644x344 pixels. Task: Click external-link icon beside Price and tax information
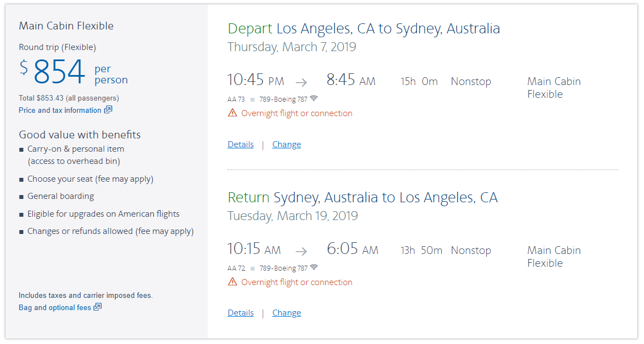[x=108, y=109]
